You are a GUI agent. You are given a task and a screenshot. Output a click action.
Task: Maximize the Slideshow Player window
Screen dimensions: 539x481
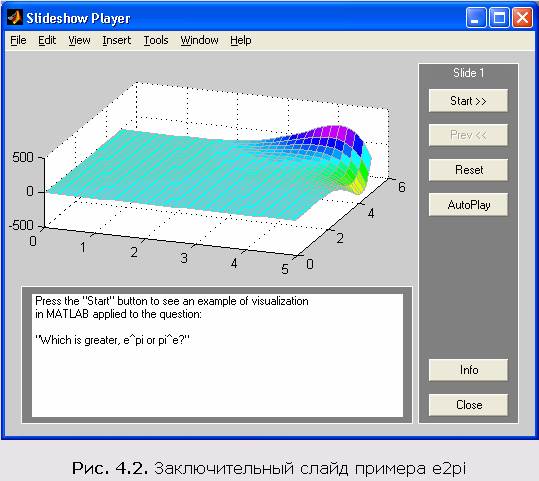[499, 17]
